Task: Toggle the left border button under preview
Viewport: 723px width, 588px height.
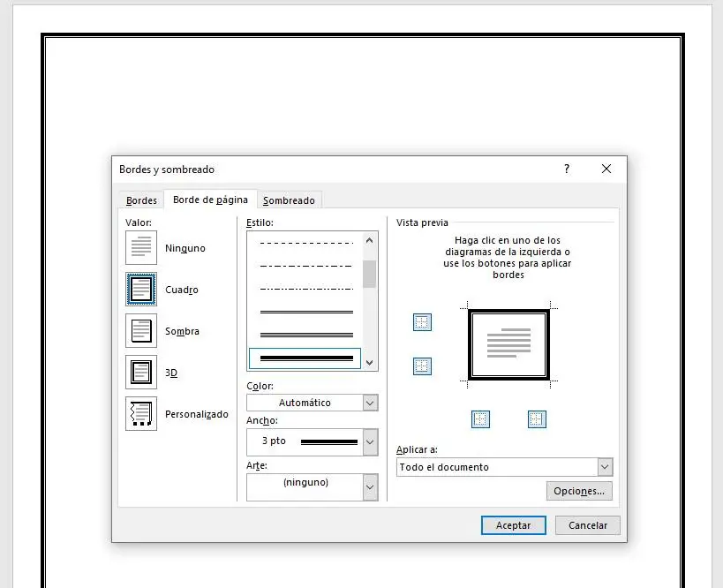Action: [480, 419]
